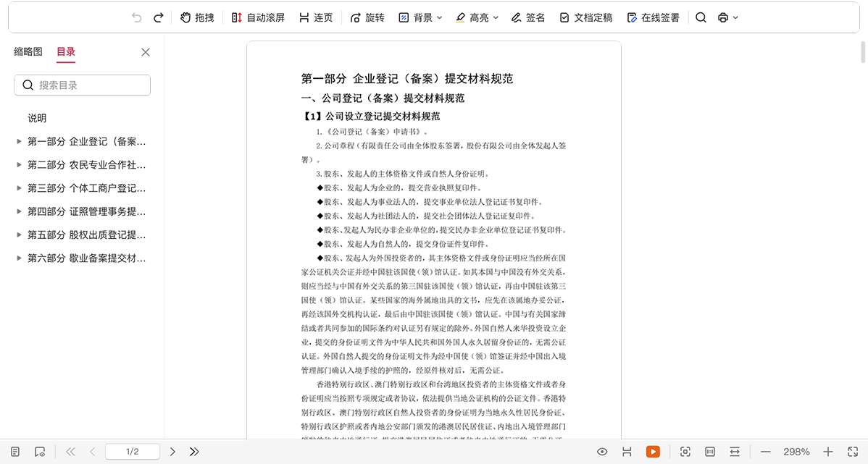Zoom out with the minus button
This screenshot has height=464, width=868.
pos(766,452)
